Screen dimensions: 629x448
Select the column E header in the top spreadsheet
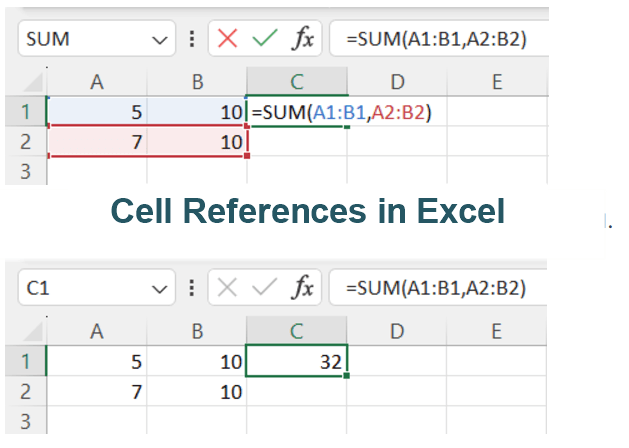point(497,82)
